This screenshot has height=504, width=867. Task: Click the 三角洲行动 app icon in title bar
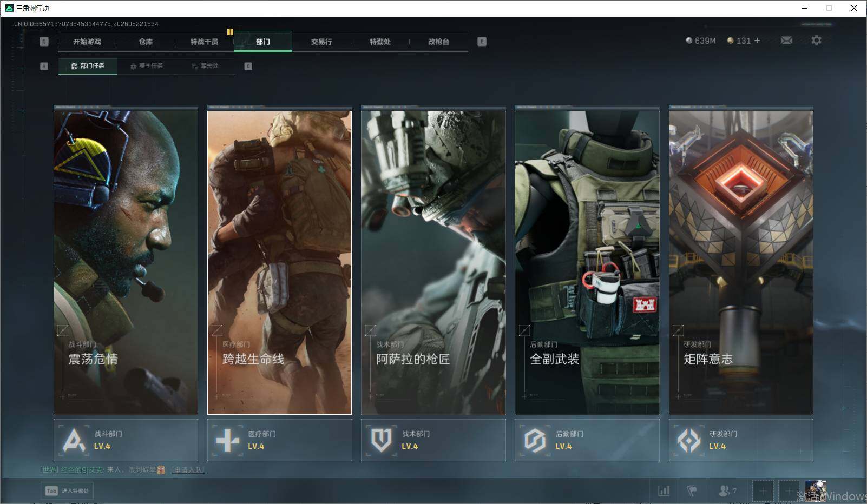(9, 8)
